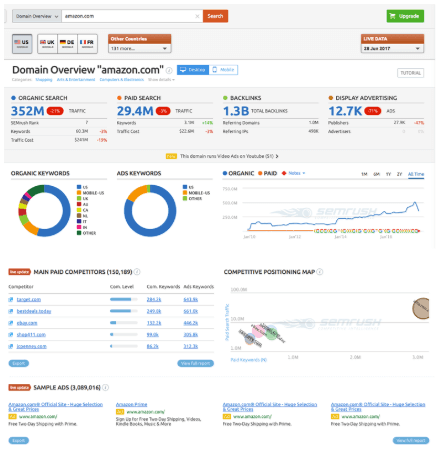Export the Sample Ads section
This screenshot has height=453, width=447.
coord(19,440)
